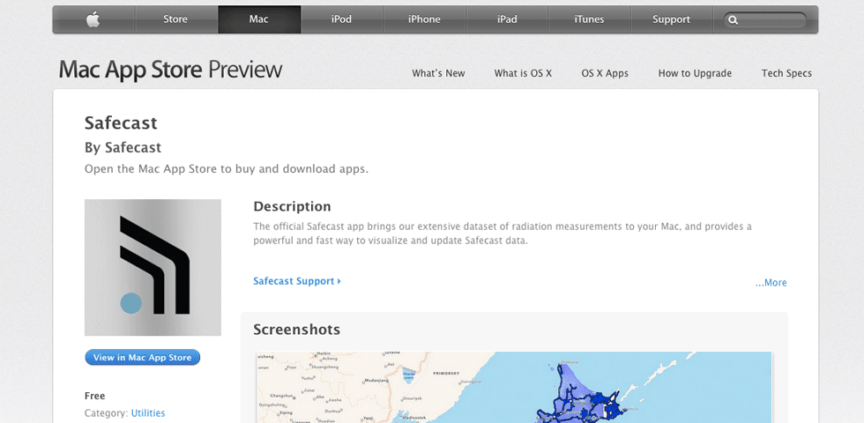Click the Utilities category link
The image size is (864, 423).
(148, 413)
